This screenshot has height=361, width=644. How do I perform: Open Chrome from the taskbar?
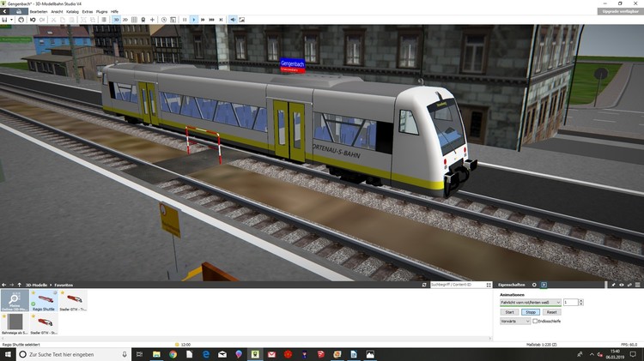pos(173,354)
